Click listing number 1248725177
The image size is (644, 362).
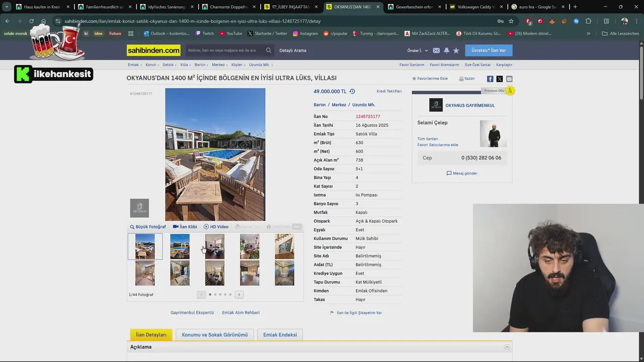[368, 117]
